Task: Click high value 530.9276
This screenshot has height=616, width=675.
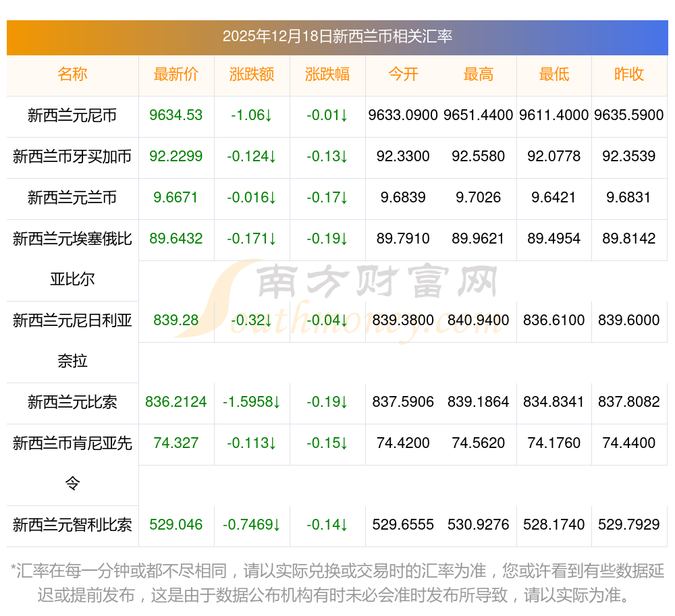Action: [x=479, y=524]
